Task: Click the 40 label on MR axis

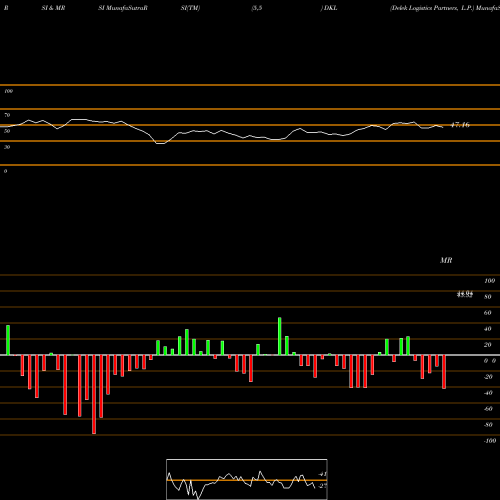Action: tap(487, 329)
